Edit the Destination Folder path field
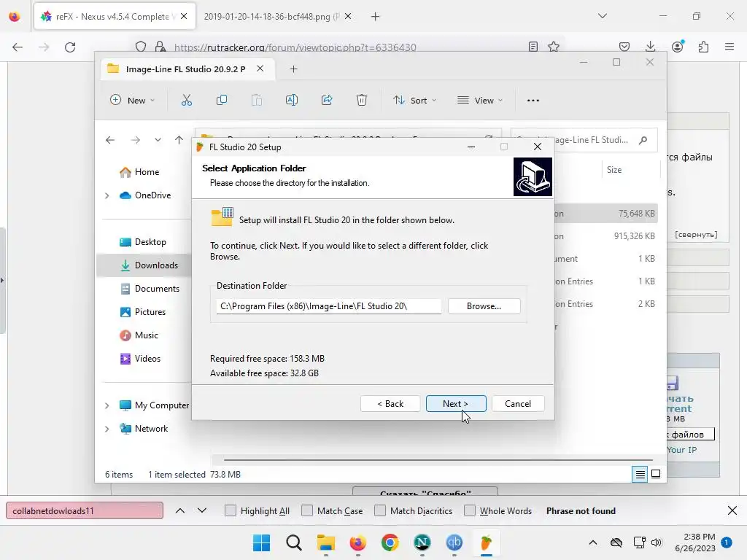 click(x=329, y=306)
